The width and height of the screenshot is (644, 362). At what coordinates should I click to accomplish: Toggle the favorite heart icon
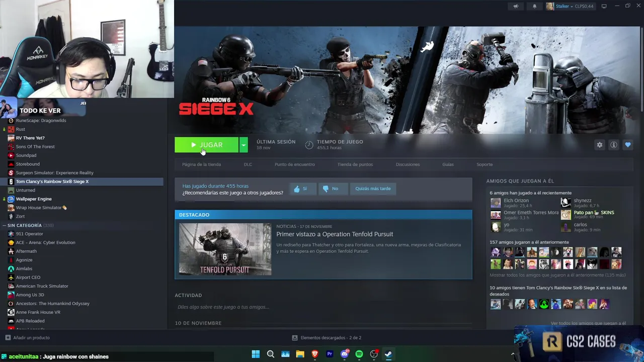point(627,145)
